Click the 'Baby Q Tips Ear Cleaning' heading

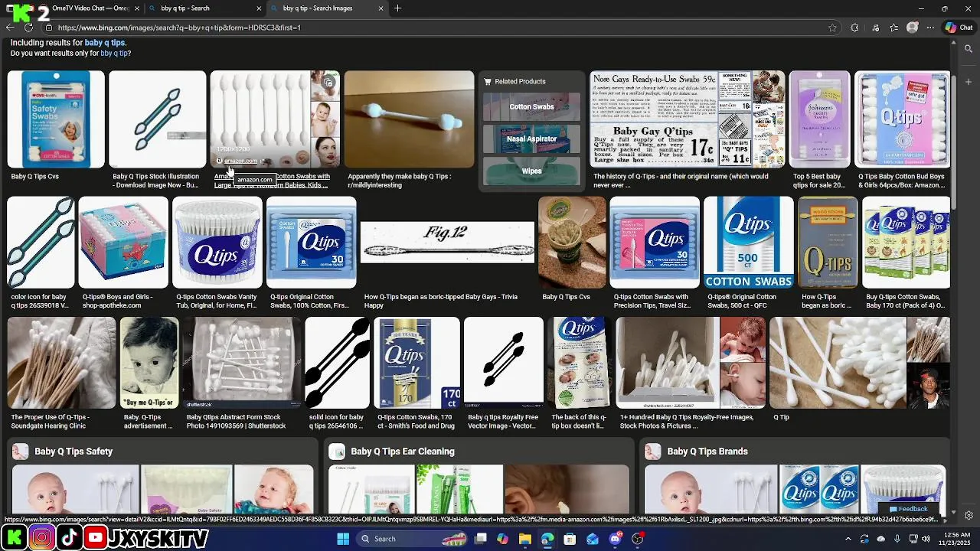[x=403, y=452]
